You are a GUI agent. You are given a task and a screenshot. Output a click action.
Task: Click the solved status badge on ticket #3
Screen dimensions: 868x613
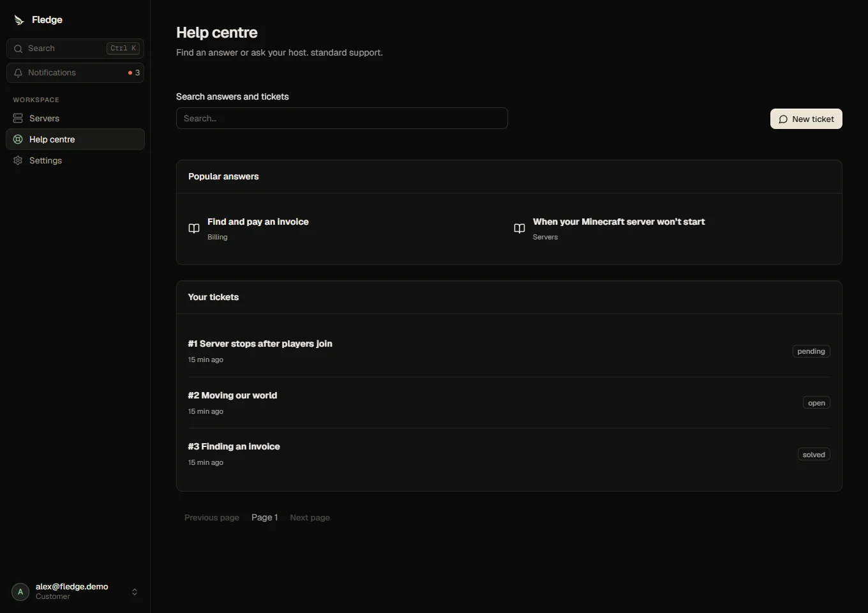814,455
